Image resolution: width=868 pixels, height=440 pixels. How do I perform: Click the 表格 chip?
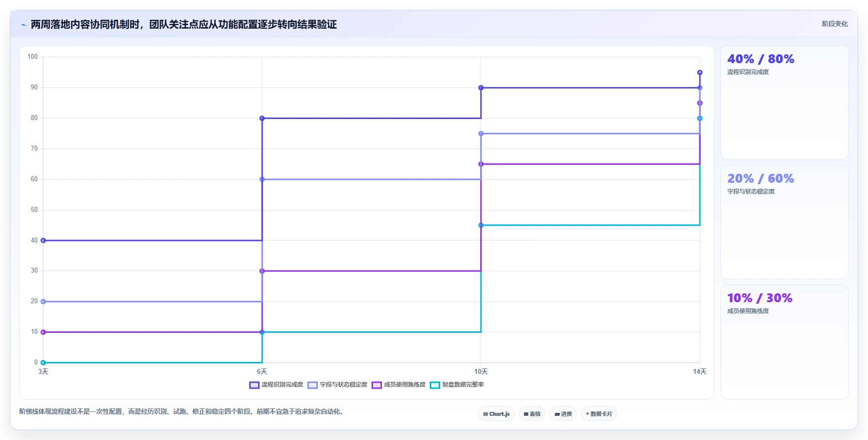click(x=532, y=414)
